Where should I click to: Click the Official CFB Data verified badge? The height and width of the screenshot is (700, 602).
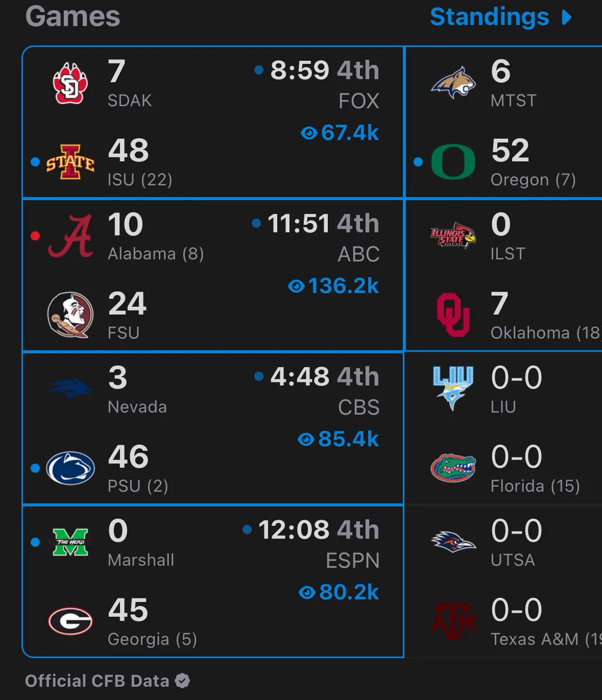[x=183, y=680]
